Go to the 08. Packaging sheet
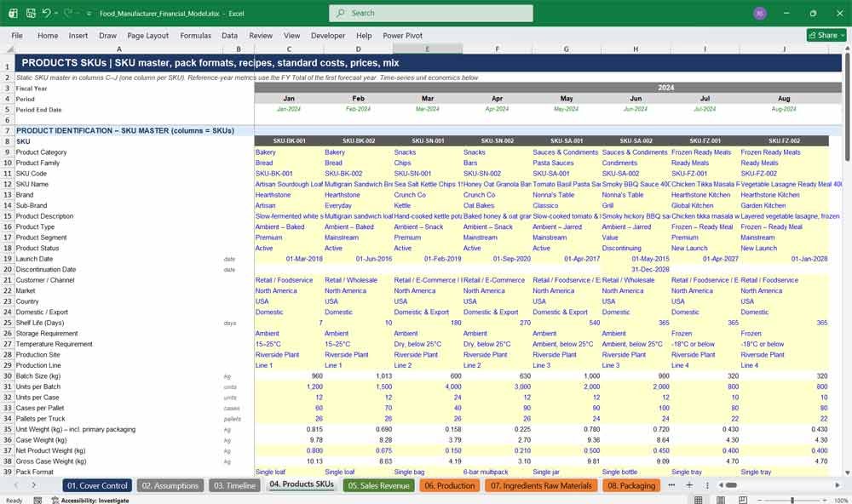This screenshot has height=504, width=852. coord(631,485)
